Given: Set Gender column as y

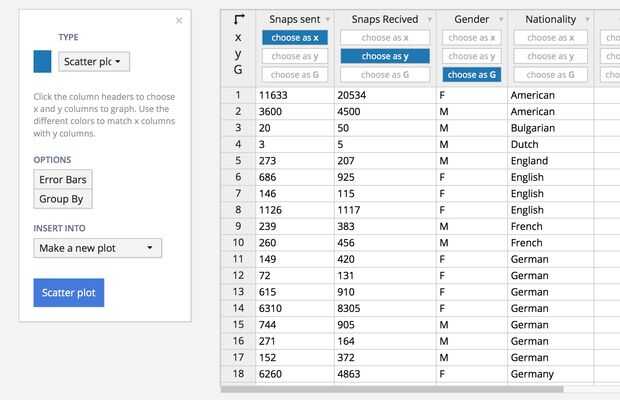Looking at the screenshot, I should click(471, 56).
